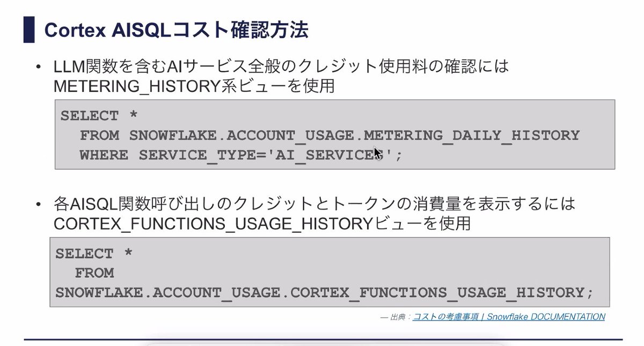The height and width of the screenshot is (346, 644).
Task: Click the code line FROM SNOWFLAKE.ACCOUNT_USAGE.METERING_DAILY_HISTORY
Action: [x=330, y=135]
